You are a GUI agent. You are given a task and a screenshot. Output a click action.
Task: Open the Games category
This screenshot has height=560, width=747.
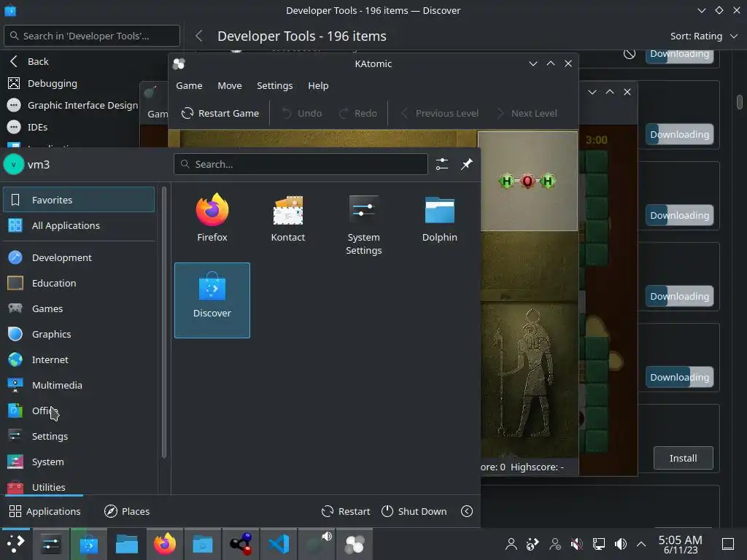pos(79,308)
